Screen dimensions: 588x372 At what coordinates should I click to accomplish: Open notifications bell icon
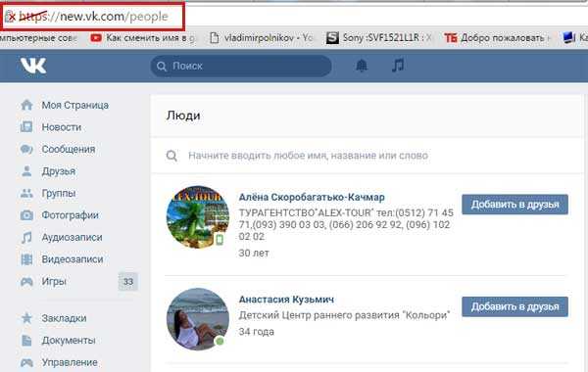361,66
